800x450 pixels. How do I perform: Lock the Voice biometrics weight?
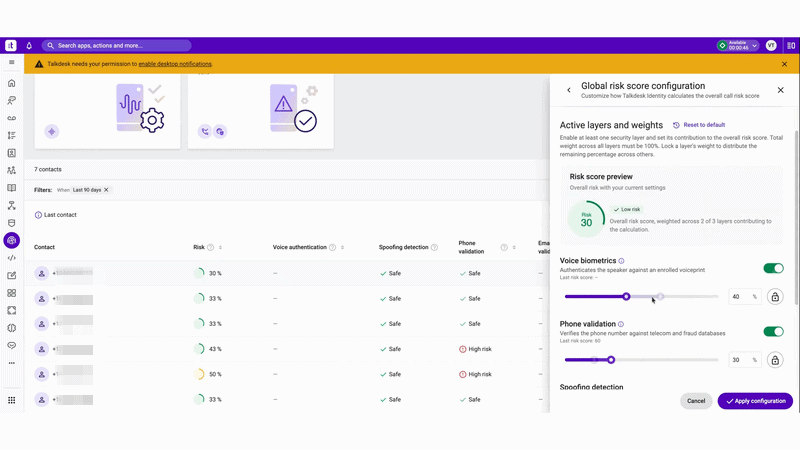(775, 296)
